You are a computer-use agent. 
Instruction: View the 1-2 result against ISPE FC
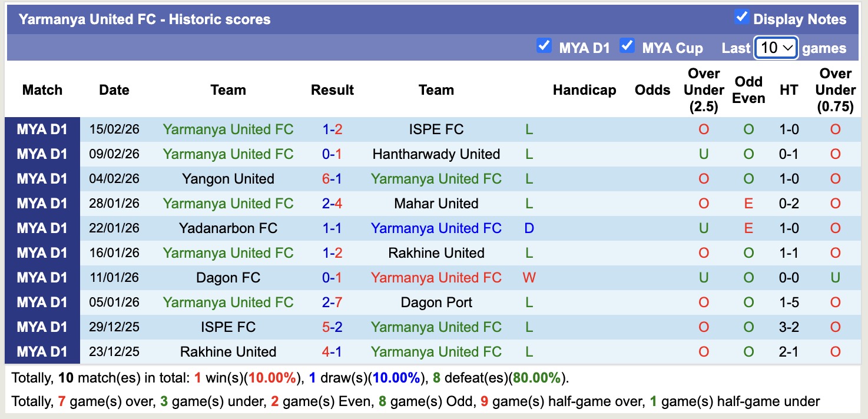pyautogui.click(x=332, y=129)
